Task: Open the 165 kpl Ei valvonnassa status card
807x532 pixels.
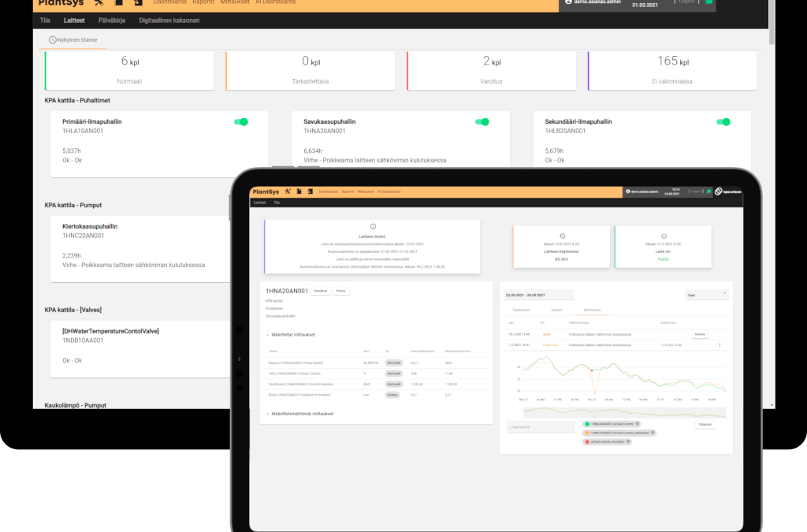Action: pos(672,70)
